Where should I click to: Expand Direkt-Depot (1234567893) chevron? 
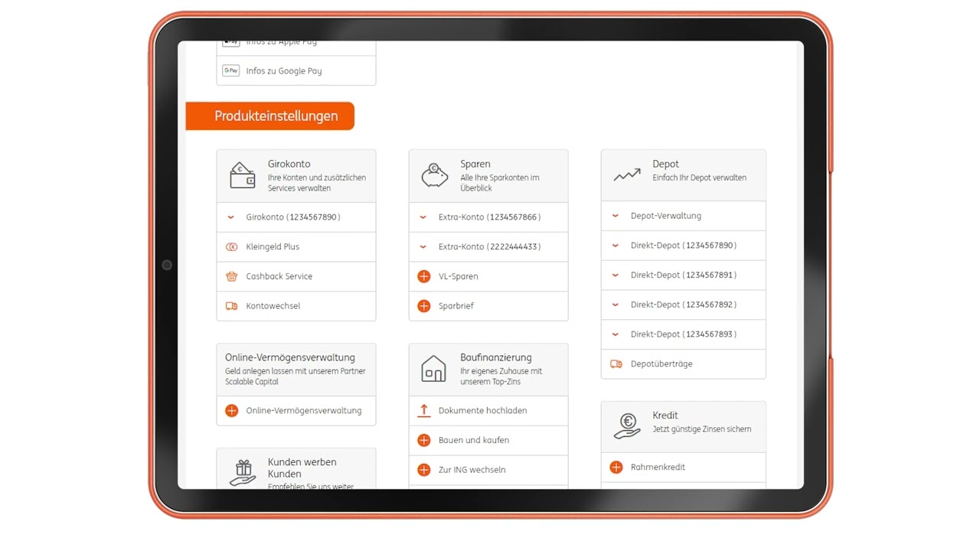click(616, 334)
